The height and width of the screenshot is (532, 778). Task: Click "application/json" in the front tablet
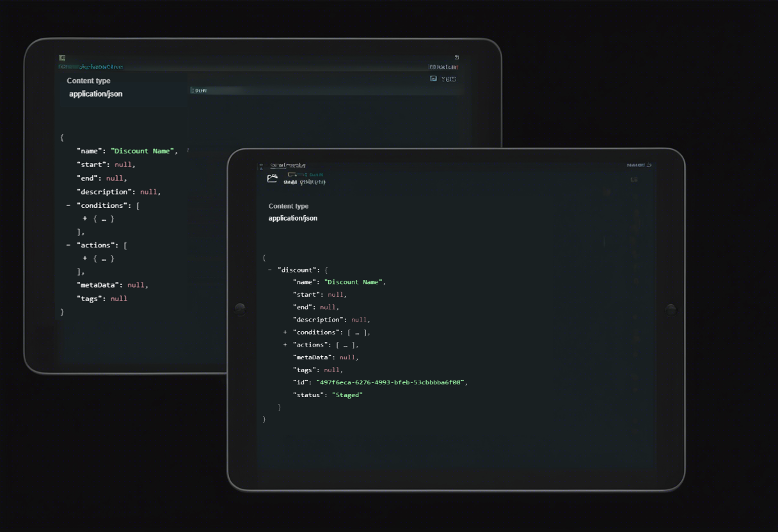tap(293, 218)
